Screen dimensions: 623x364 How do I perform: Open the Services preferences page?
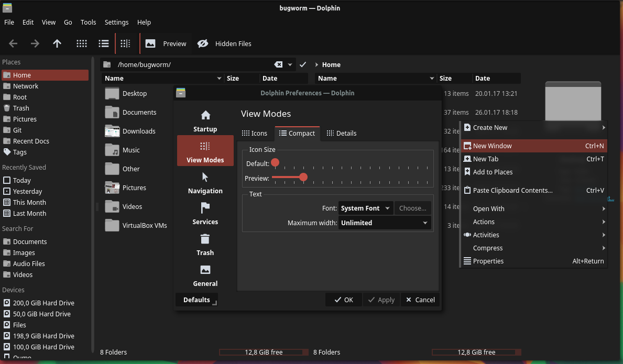[x=205, y=213]
